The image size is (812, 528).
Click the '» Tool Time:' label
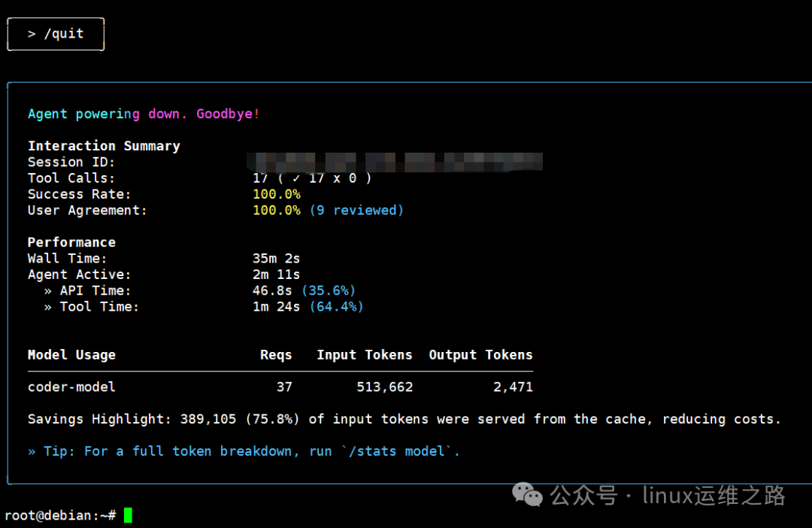91,307
